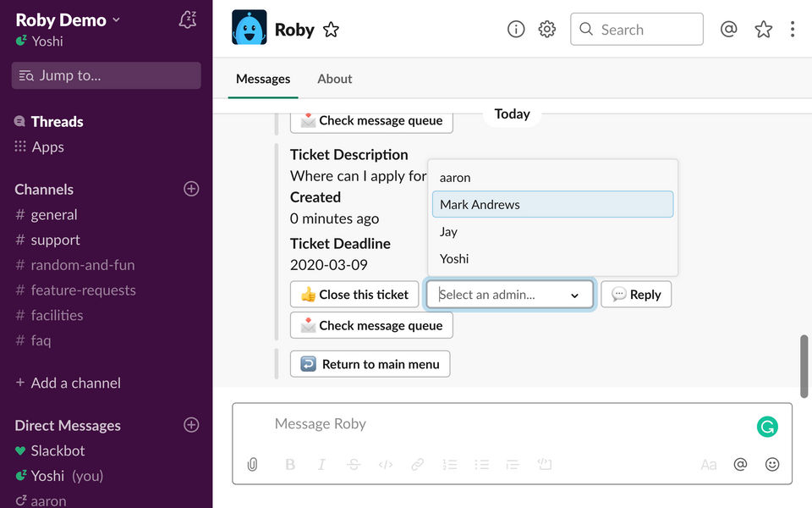Open starred items in the header
This screenshot has height=508, width=812.
click(x=763, y=29)
